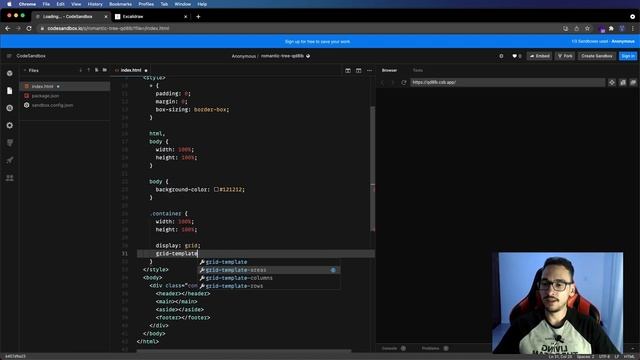640x360 pixels.
Task: Click the Embed button
Action: [539, 56]
